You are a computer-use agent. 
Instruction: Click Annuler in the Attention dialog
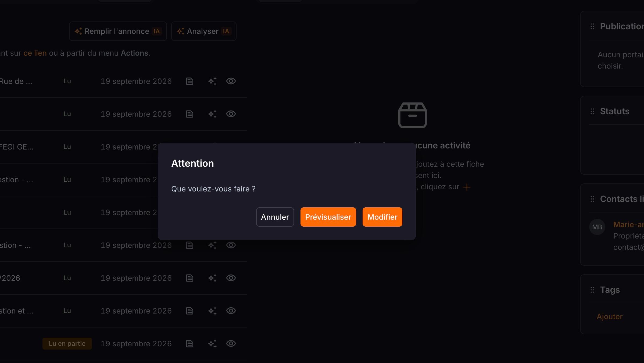(x=275, y=217)
